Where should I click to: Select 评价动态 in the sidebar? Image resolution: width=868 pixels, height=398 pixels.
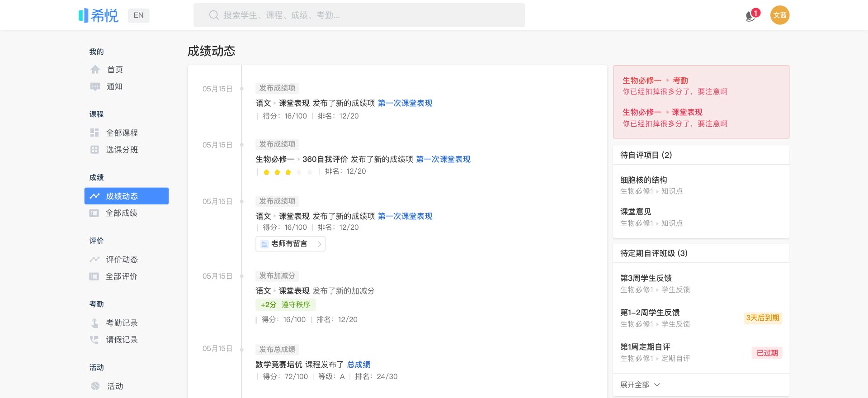[x=122, y=260]
